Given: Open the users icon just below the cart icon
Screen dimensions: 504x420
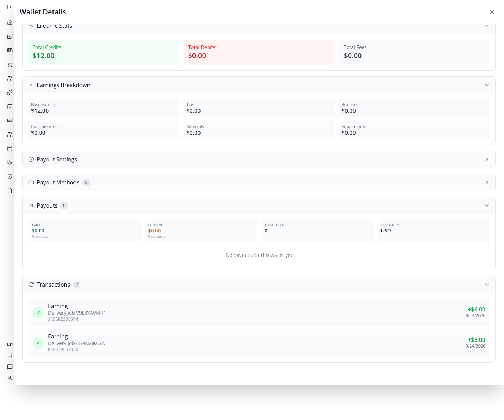Looking at the screenshot, I should (10, 78).
